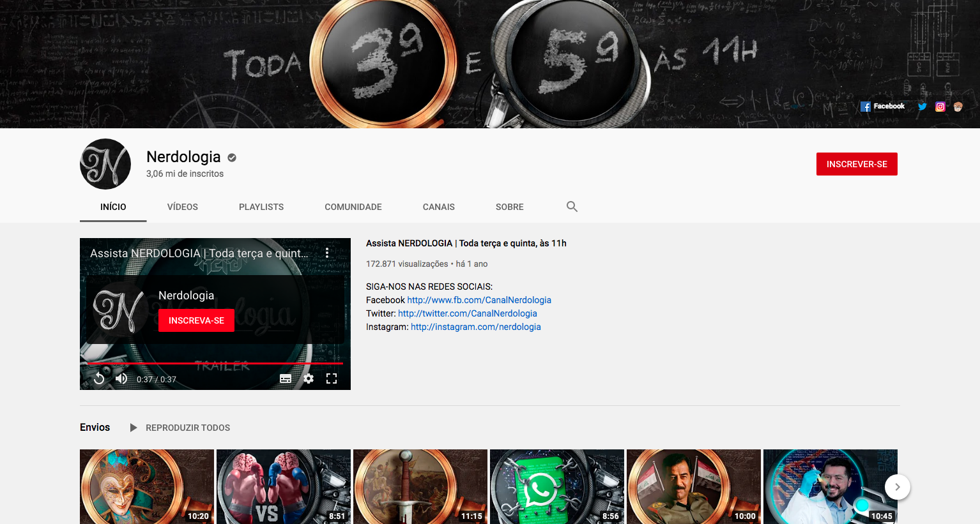The height and width of the screenshot is (524, 980).
Task: Show next videos with the carousel arrow
Action: (898, 487)
